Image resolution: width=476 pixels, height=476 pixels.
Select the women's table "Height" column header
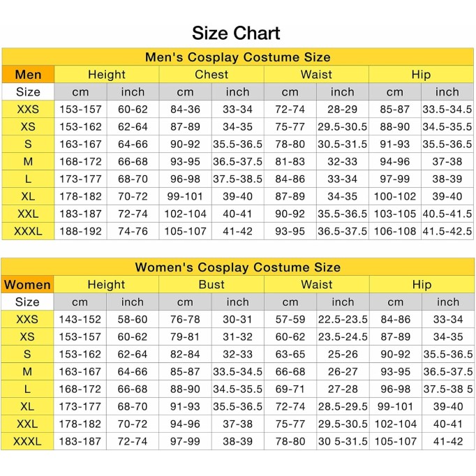point(106,285)
